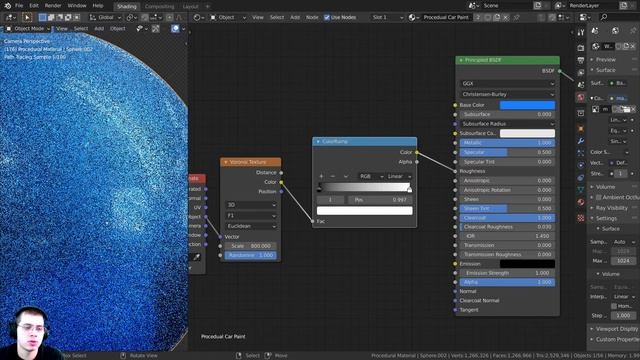Enable the first selection mode icon

(x=42, y=18)
